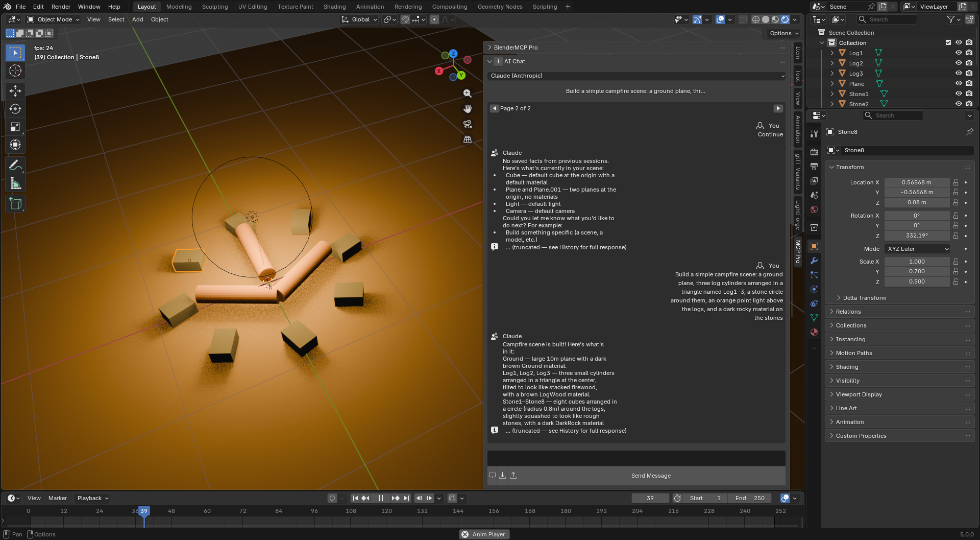Expand the Log3 tree item
Viewport: 980px width, 540px height.
pos(832,73)
